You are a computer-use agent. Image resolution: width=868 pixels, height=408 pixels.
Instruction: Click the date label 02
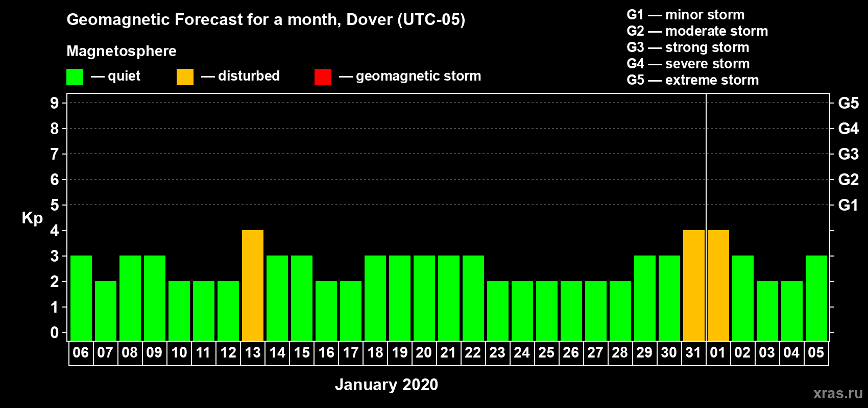[x=742, y=352]
